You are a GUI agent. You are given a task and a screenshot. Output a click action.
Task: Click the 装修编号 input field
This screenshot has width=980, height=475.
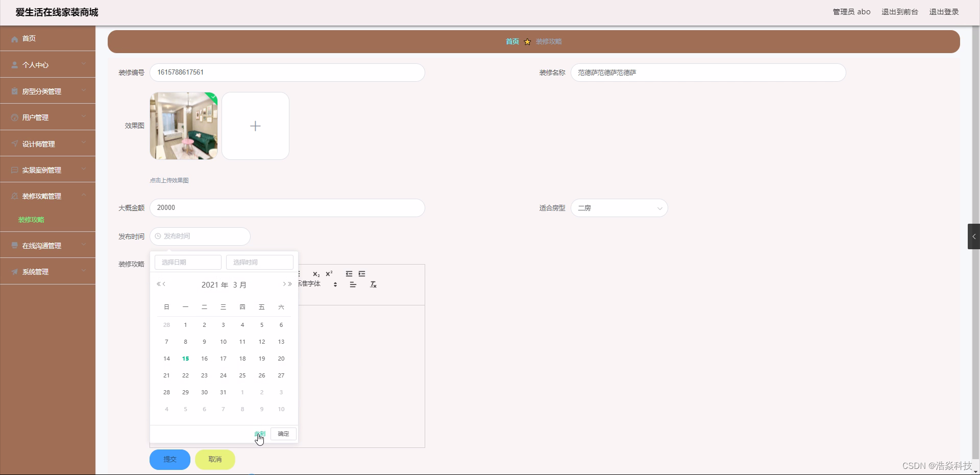287,73
